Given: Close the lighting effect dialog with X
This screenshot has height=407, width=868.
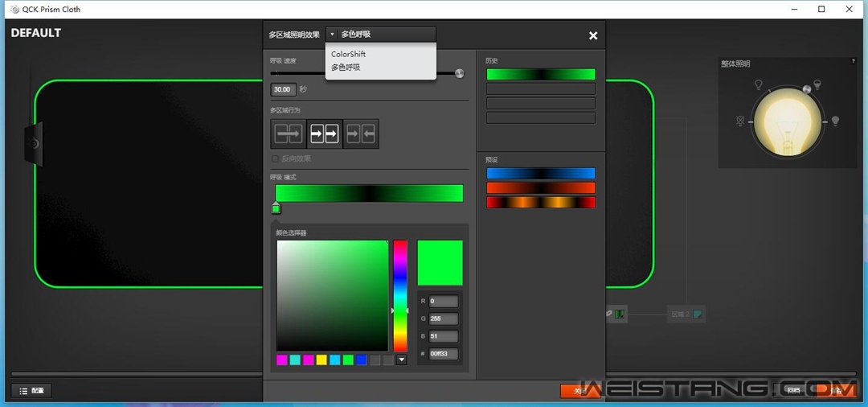Looking at the screenshot, I should (x=593, y=35).
